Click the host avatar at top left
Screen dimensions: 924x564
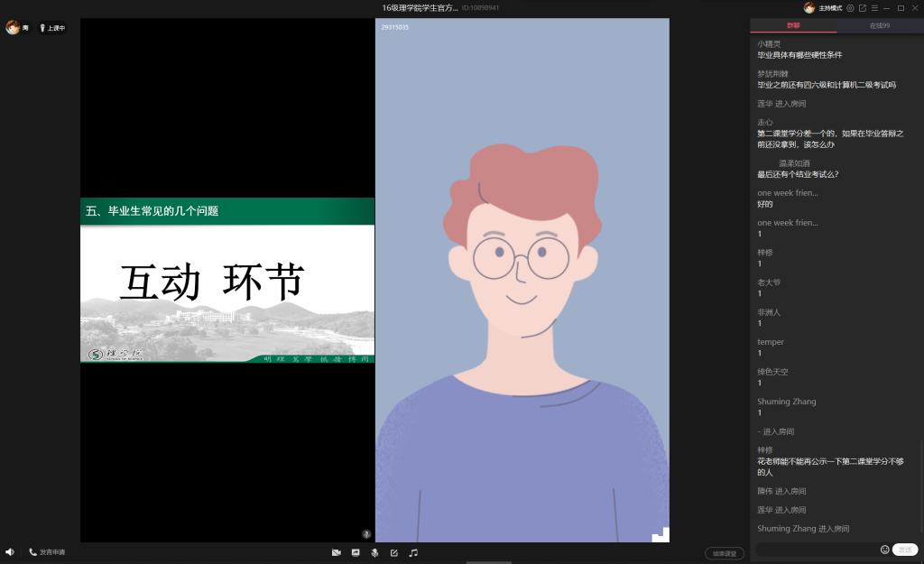click(13, 28)
